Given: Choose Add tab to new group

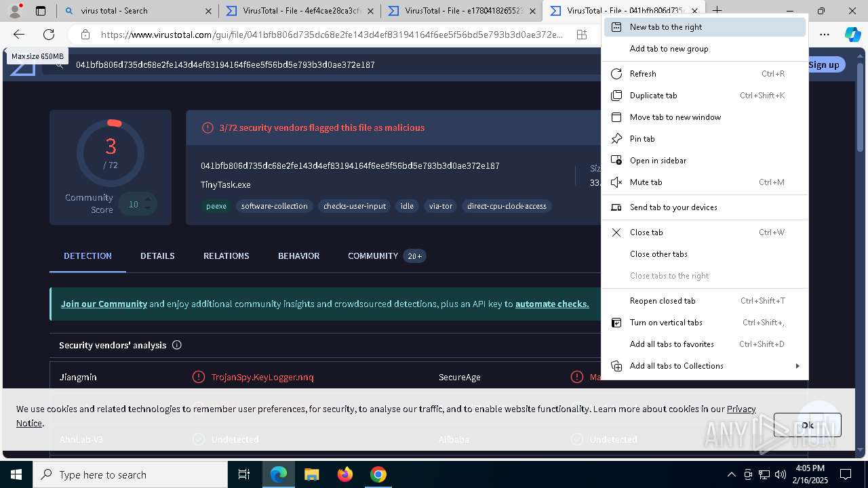Looking at the screenshot, I should pos(705,49).
